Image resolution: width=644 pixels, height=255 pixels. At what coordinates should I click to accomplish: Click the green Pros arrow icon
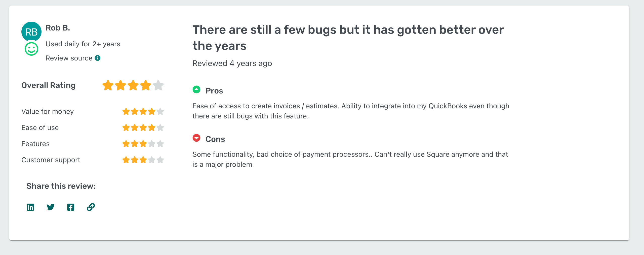pyautogui.click(x=196, y=89)
